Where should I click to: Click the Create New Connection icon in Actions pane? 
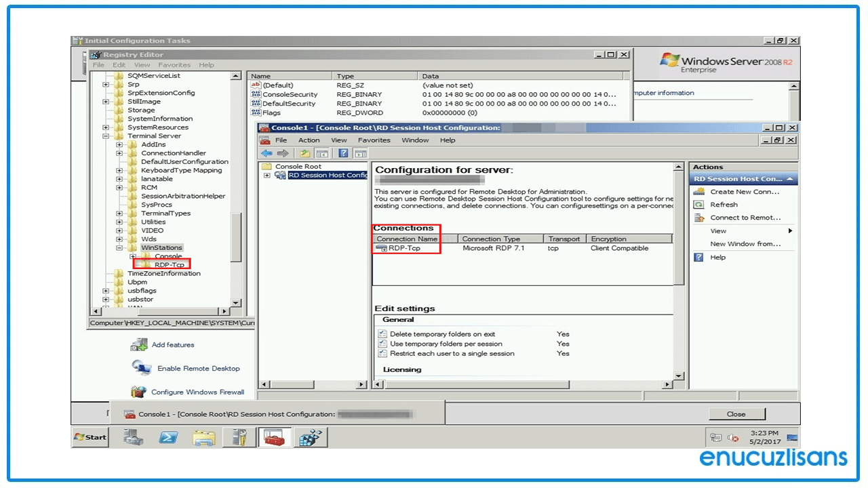tap(698, 191)
